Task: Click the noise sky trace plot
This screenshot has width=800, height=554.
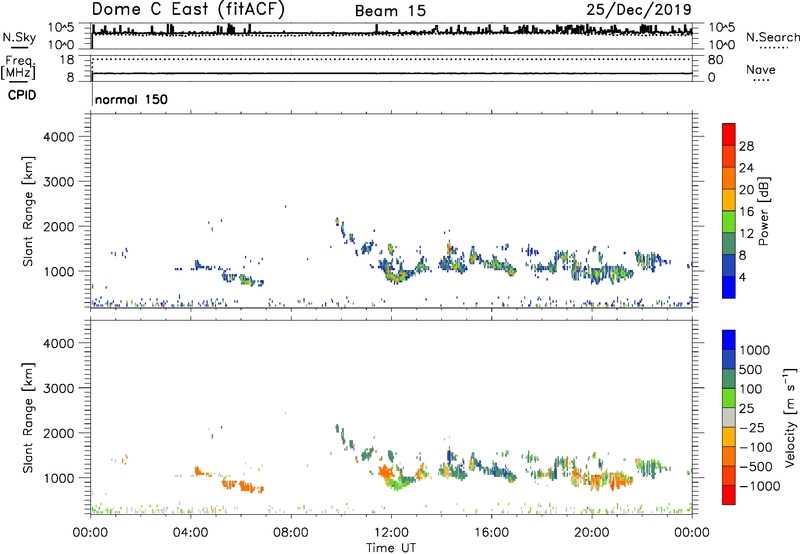Action: [392, 36]
